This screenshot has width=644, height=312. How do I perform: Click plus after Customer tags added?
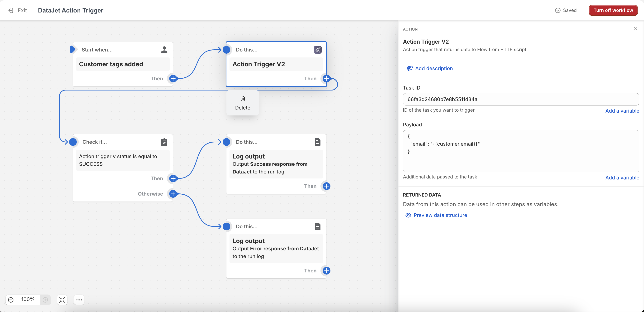(173, 79)
